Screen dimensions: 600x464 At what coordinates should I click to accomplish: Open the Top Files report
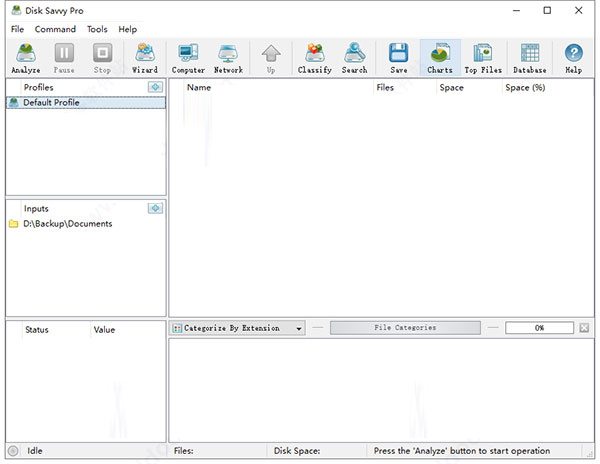[483, 58]
